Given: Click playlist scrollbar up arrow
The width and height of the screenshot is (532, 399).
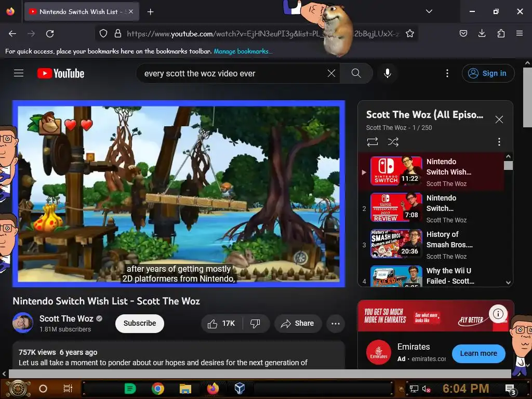Looking at the screenshot, I should tap(508, 156).
